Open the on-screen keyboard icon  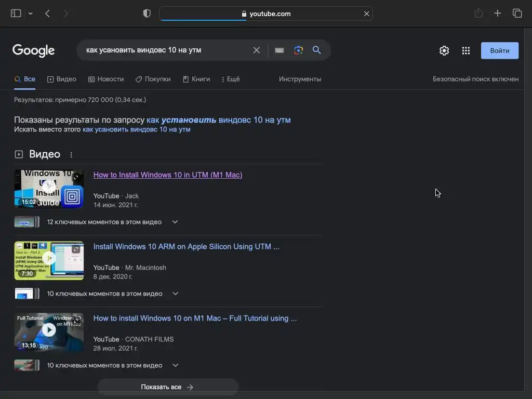pyautogui.click(x=279, y=50)
